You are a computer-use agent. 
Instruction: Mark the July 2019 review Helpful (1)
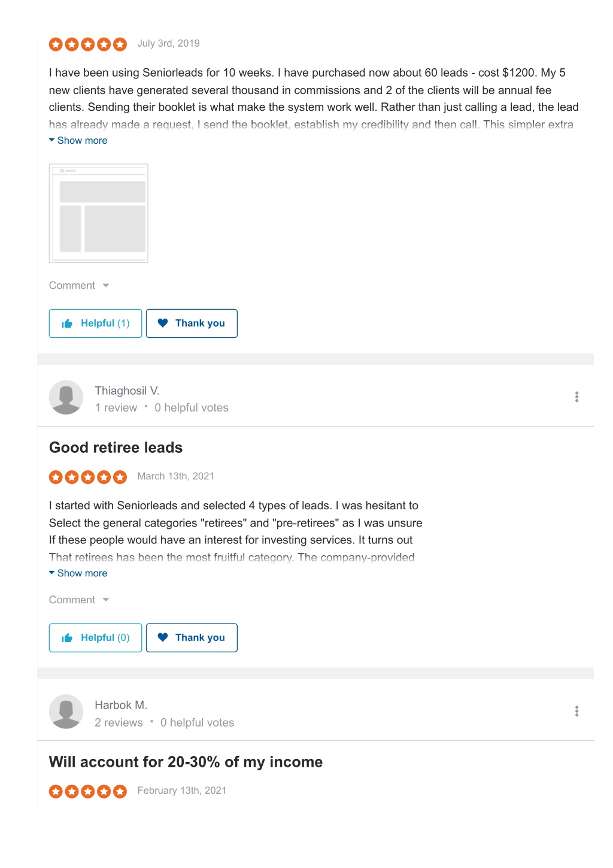click(95, 323)
